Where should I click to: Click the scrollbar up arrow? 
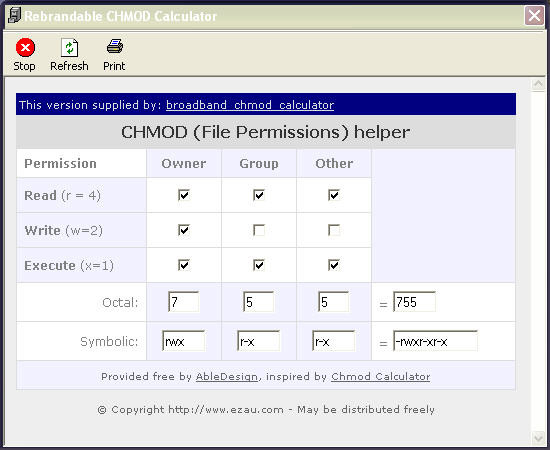pos(538,85)
